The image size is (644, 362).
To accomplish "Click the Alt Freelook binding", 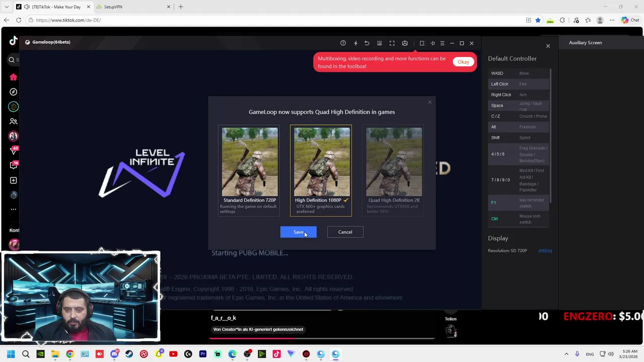I will point(518,127).
